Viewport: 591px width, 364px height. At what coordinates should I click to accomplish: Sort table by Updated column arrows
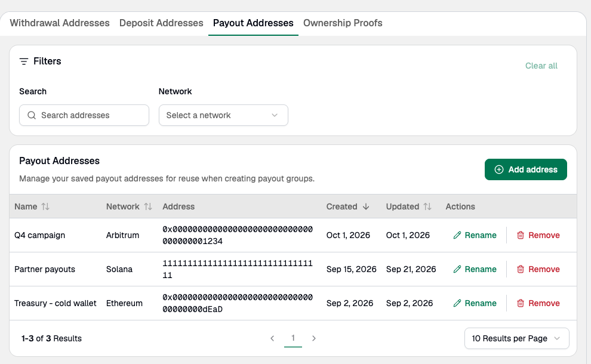[x=427, y=206]
